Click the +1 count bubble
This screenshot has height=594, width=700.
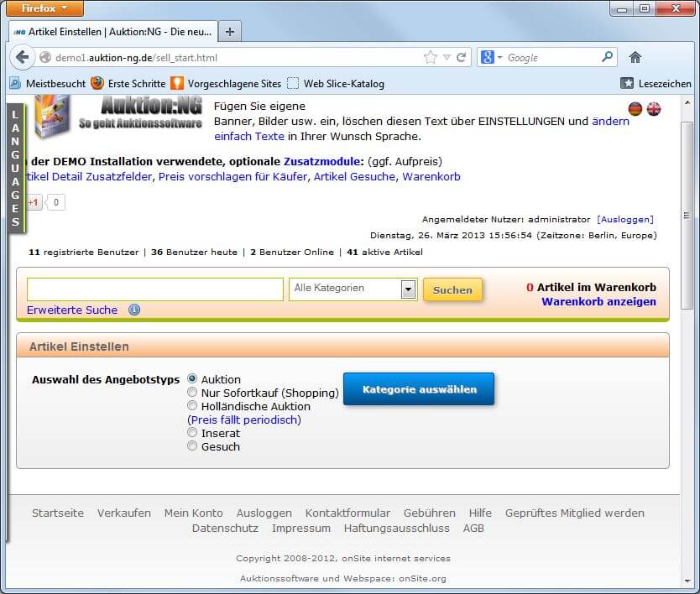pyautogui.click(x=55, y=202)
